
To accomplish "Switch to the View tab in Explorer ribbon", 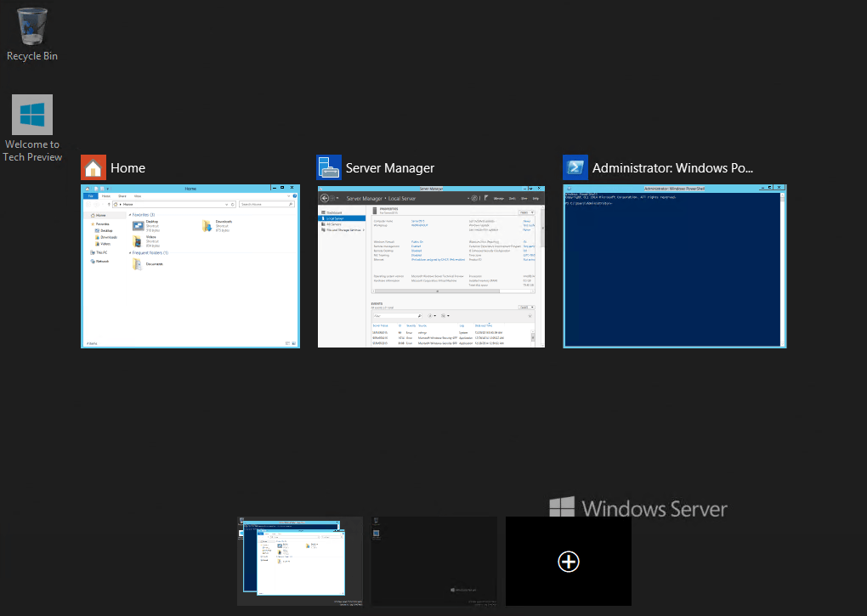I will [137, 196].
